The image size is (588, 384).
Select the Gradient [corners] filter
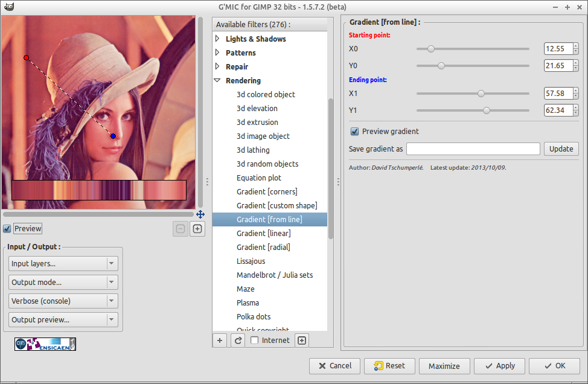[x=270, y=191]
